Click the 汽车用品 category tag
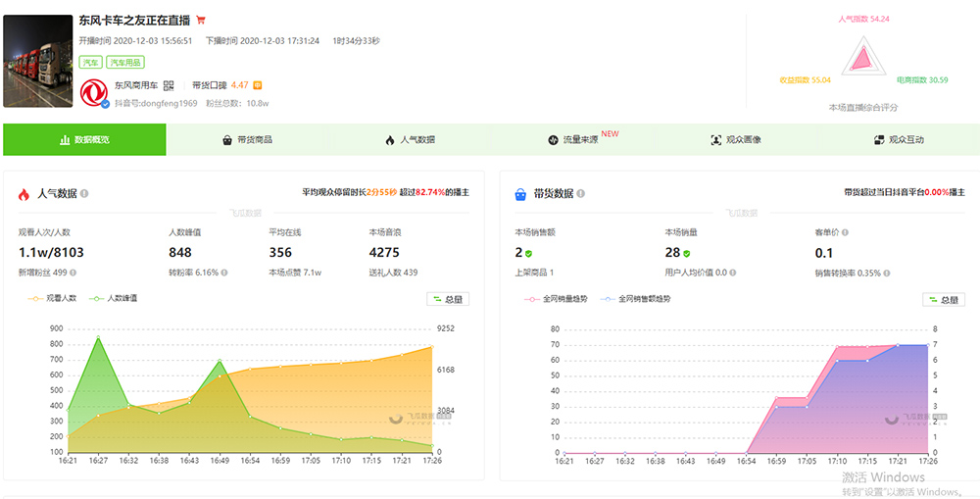Image resolution: width=980 pixels, height=499 pixels. [x=124, y=62]
